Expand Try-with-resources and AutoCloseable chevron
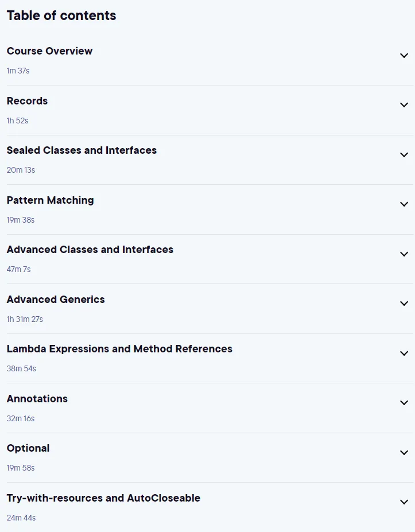Screen dimensions: 415x532 click(404, 503)
